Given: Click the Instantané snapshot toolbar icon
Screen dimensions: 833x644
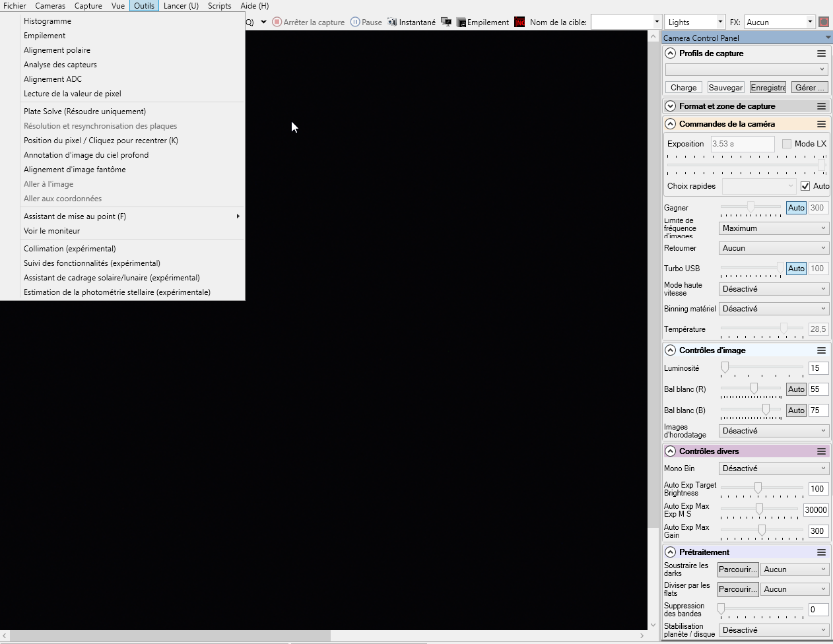Looking at the screenshot, I should click(x=392, y=22).
